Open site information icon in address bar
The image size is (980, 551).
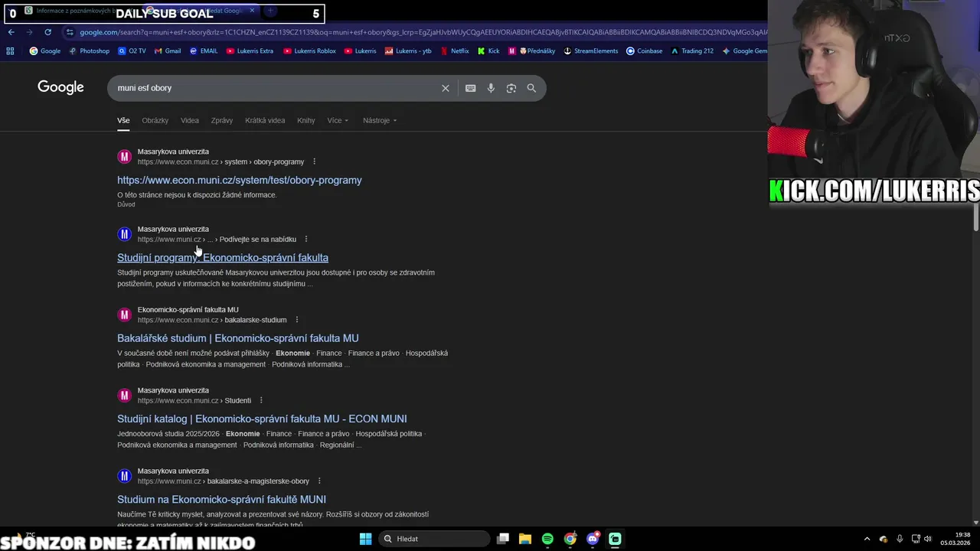(70, 32)
